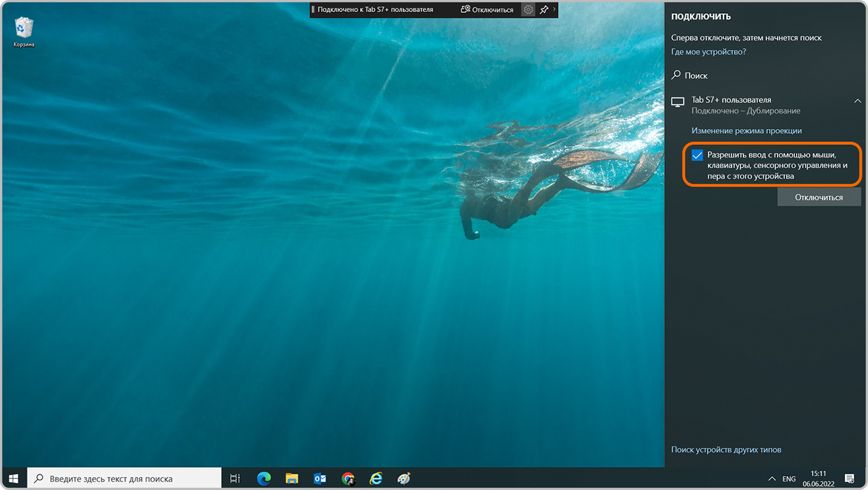Screen dimensions: 868x490
Task: Launch Outlook from the taskbar
Action: click(320, 478)
